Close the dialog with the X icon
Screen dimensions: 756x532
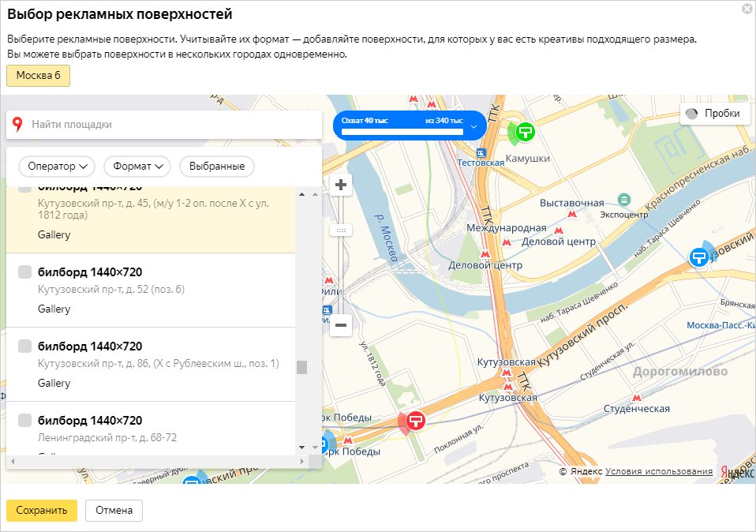point(747,9)
